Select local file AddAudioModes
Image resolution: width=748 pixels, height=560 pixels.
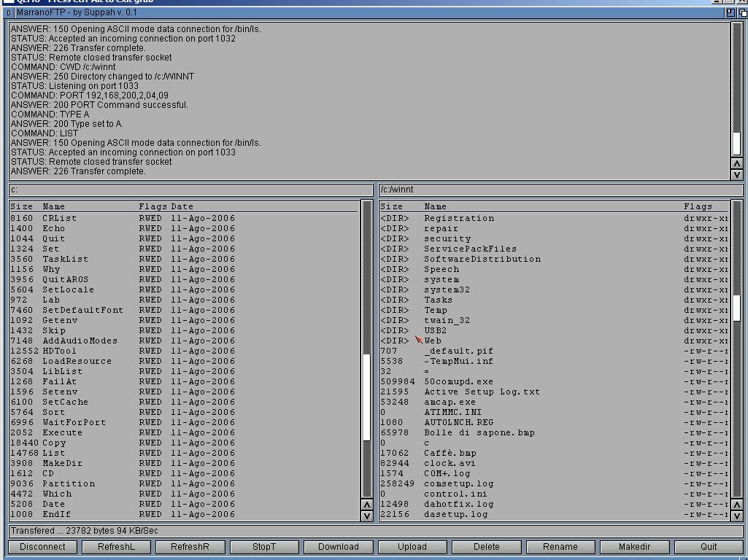[x=184, y=341]
